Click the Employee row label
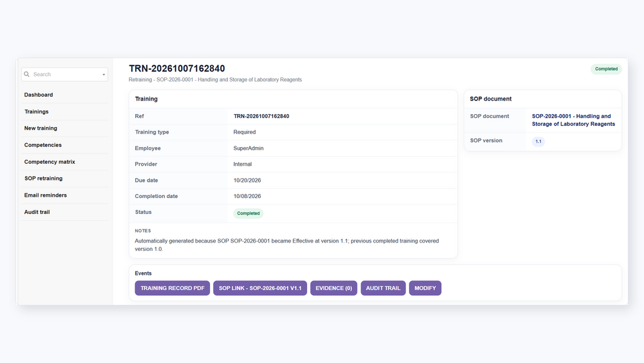644x363 pixels. click(147, 148)
